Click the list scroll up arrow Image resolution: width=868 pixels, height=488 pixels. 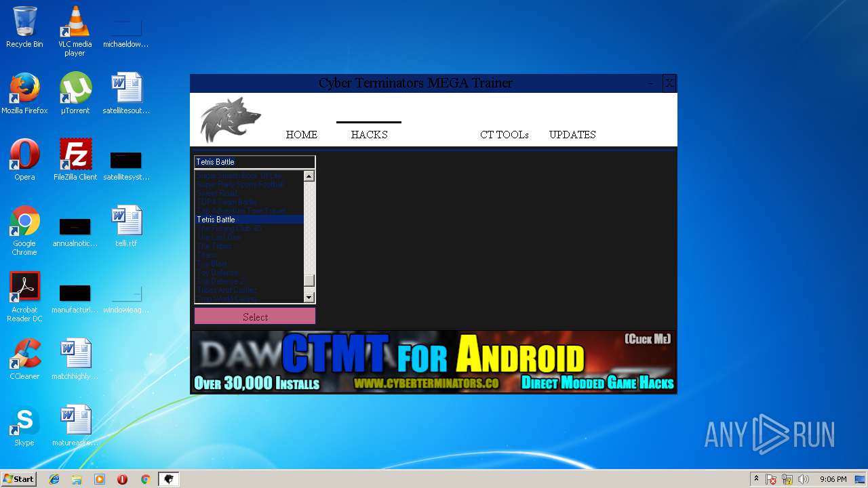[x=309, y=176]
